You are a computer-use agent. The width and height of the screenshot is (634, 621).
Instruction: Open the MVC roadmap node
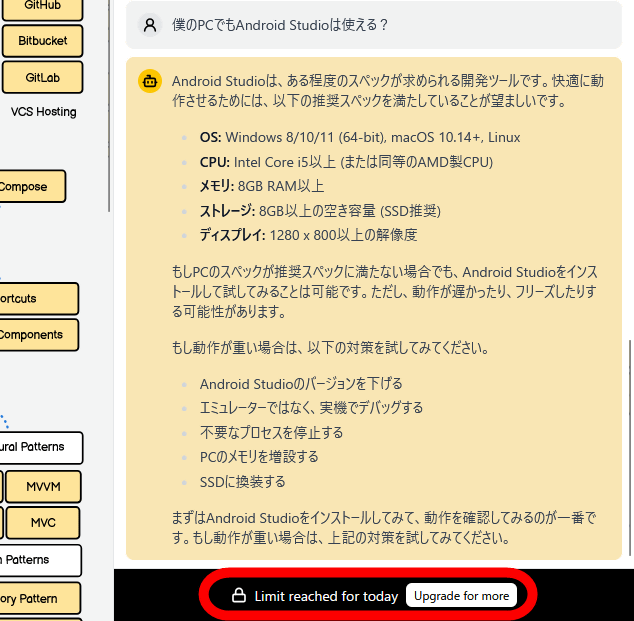[43, 523]
